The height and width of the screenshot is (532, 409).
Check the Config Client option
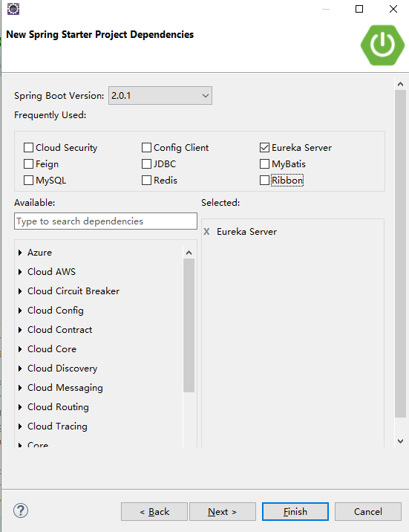click(x=146, y=148)
